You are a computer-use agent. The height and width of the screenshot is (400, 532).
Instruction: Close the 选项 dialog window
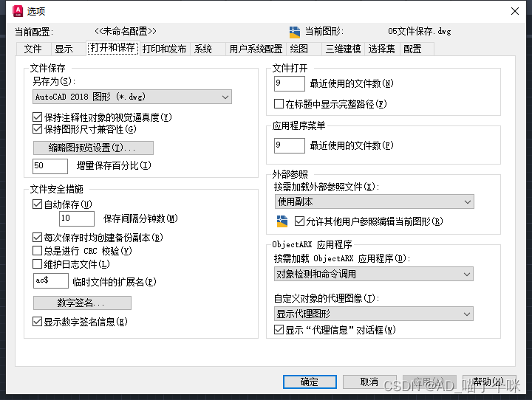point(515,11)
